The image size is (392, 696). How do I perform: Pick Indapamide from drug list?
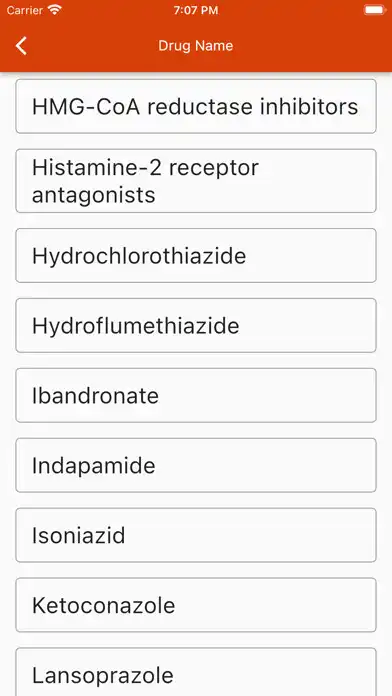(196, 465)
